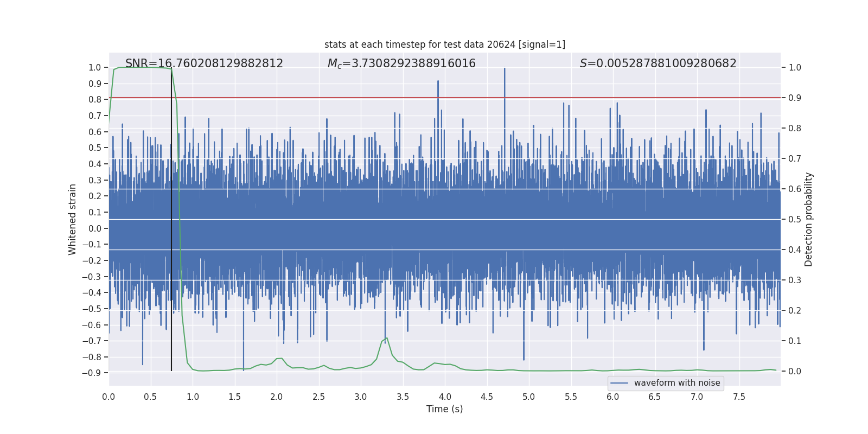Click the left y-axis tick label 0.5
This screenshot has height=434, width=868.
[x=95, y=148]
